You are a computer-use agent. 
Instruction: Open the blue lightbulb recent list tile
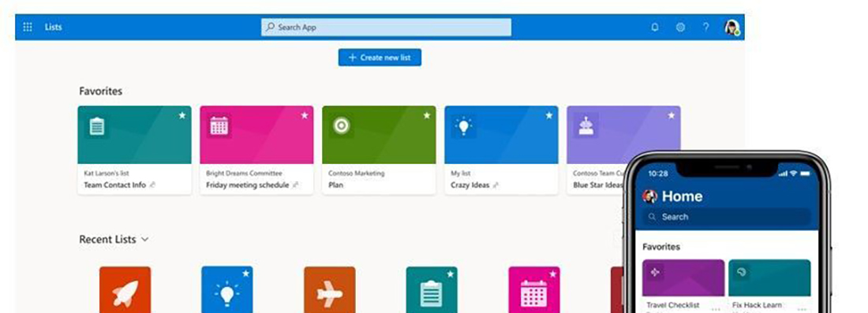227,290
